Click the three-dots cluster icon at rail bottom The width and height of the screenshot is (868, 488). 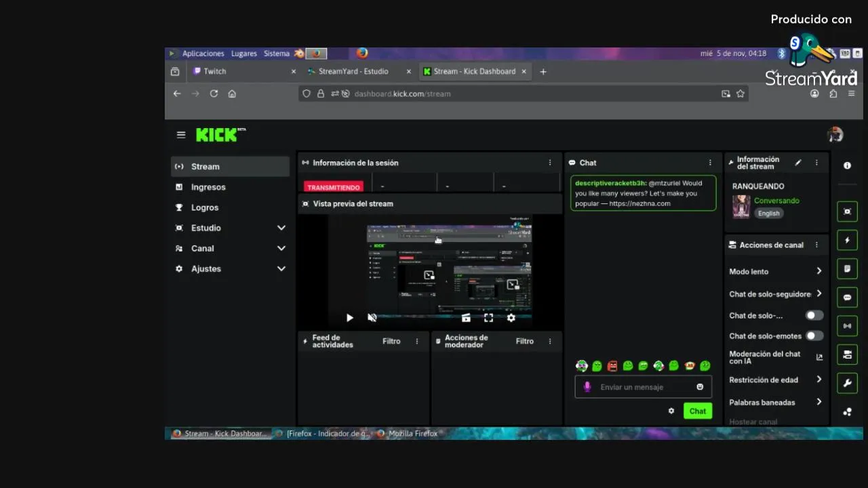847,411
